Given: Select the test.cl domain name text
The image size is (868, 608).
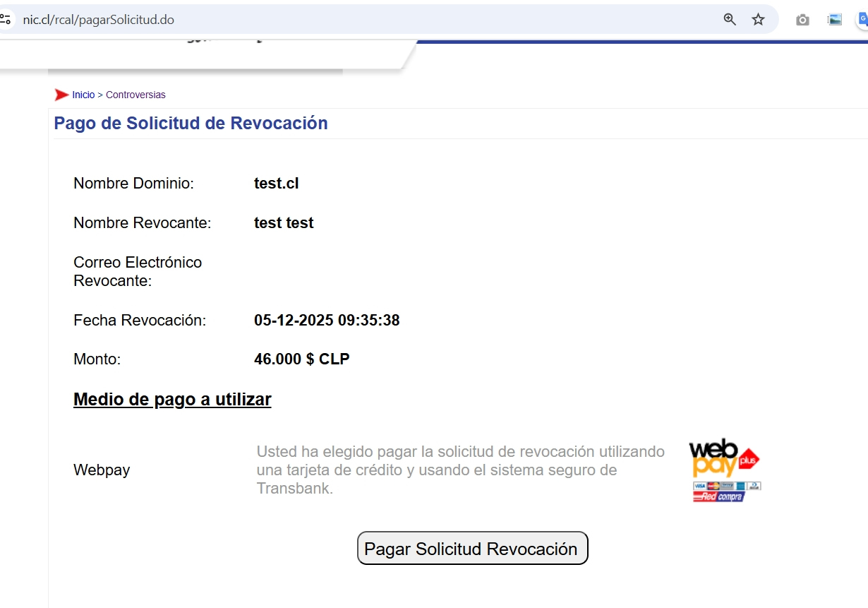Looking at the screenshot, I should (x=277, y=183).
